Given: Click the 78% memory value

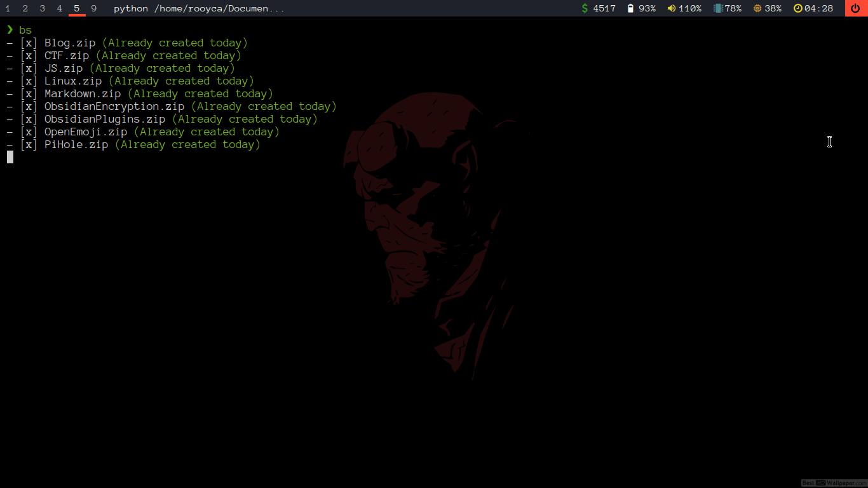Looking at the screenshot, I should pyautogui.click(x=733, y=8).
